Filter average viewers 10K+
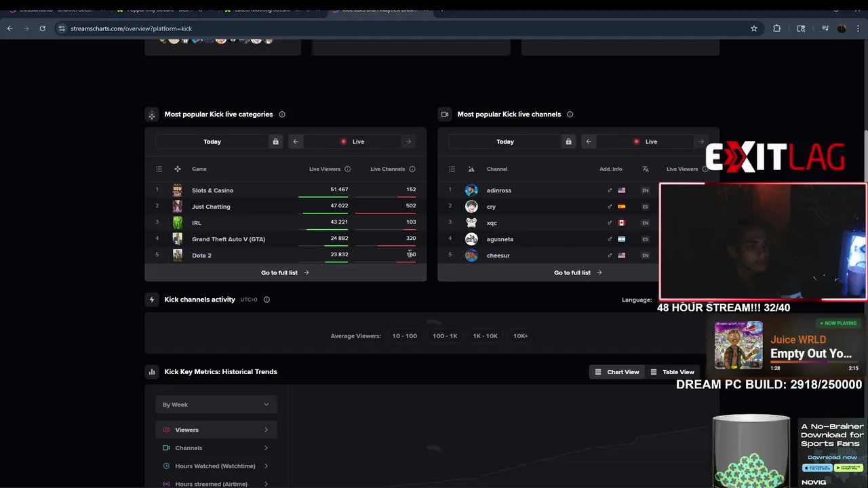The width and height of the screenshot is (868, 488). [x=521, y=336]
